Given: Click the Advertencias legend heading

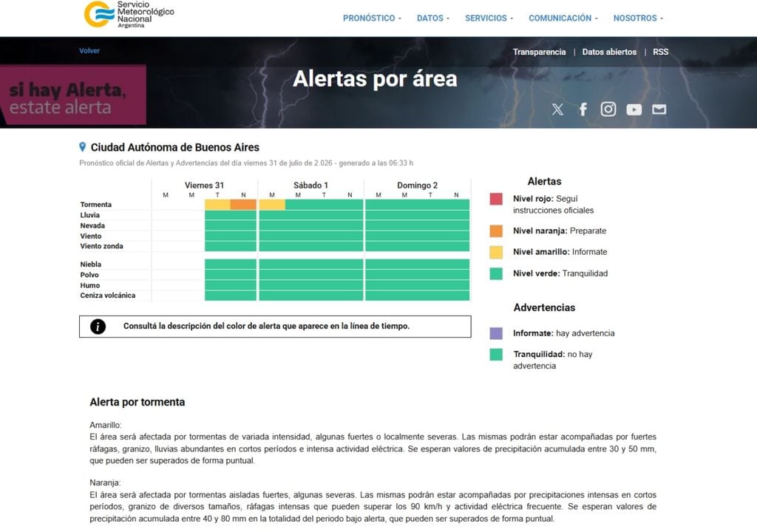Looking at the screenshot, I should click(544, 307).
